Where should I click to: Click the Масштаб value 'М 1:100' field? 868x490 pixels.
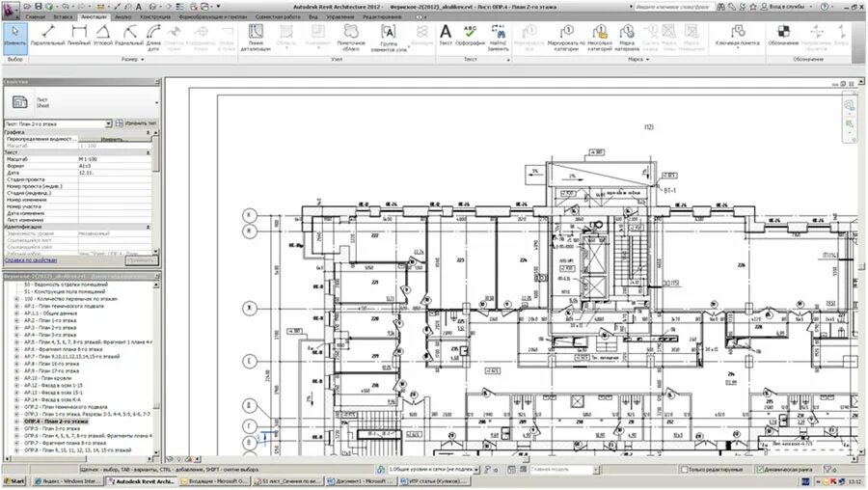(114, 159)
